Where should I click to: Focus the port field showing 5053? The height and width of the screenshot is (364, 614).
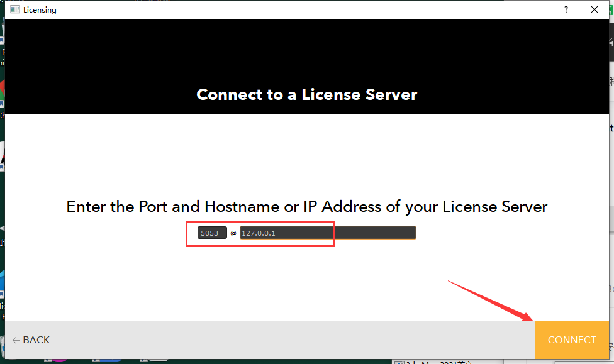[211, 233]
